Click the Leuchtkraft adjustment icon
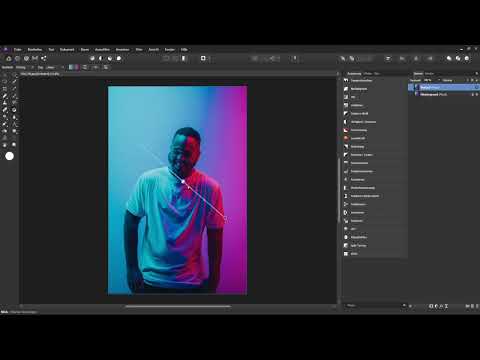This screenshot has width=480, height=360. (346, 138)
